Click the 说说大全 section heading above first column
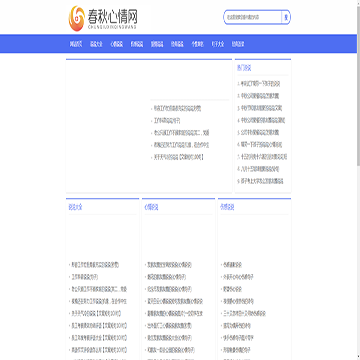The width and height of the screenshot is (360, 360). 75,207
